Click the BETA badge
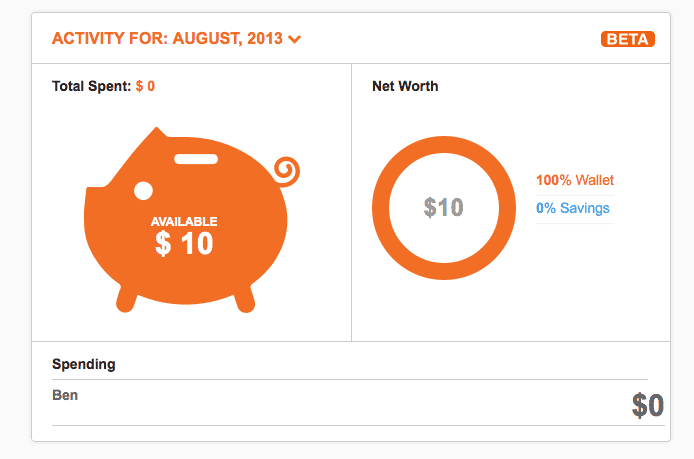The width and height of the screenshot is (694, 459). pyautogui.click(x=628, y=39)
